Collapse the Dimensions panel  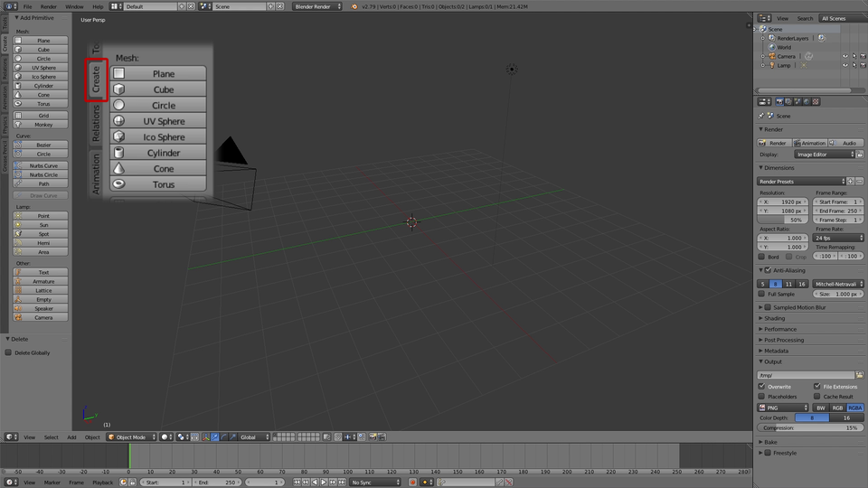point(778,168)
